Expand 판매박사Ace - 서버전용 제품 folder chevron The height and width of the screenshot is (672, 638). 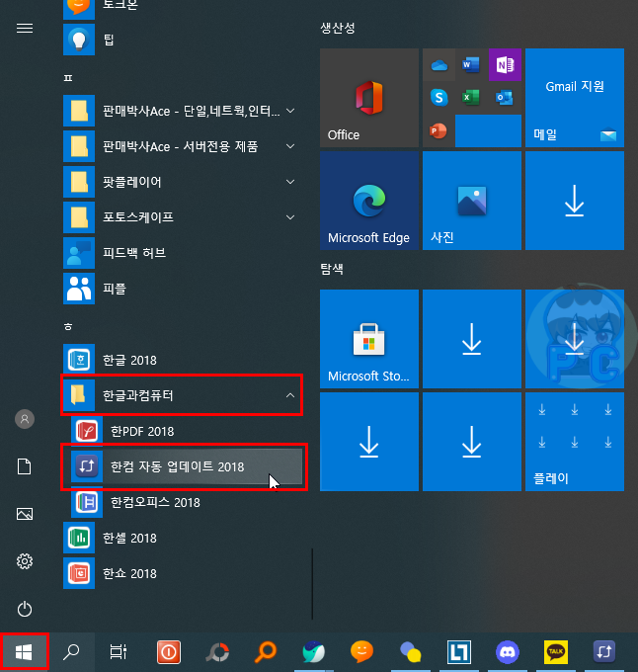290,146
